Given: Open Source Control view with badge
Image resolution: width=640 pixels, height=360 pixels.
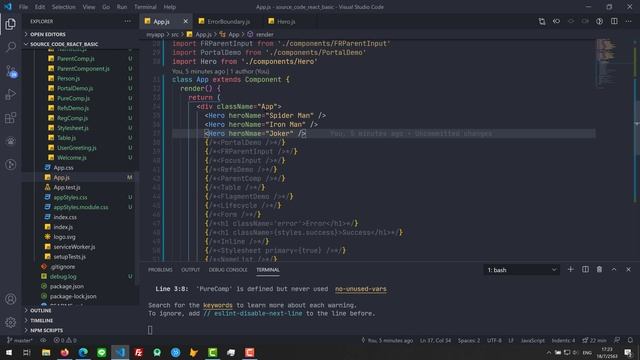Looking at the screenshot, I should [11, 71].
